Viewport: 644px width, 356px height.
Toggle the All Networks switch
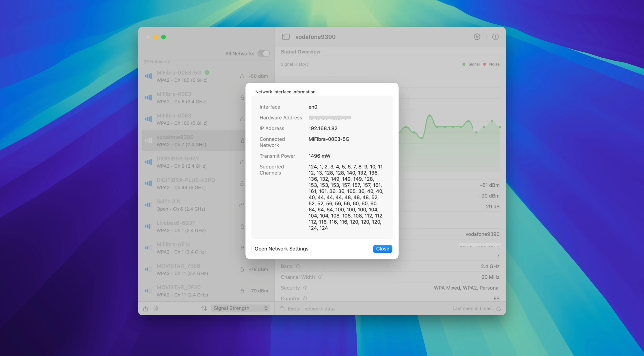coord(263,53)
